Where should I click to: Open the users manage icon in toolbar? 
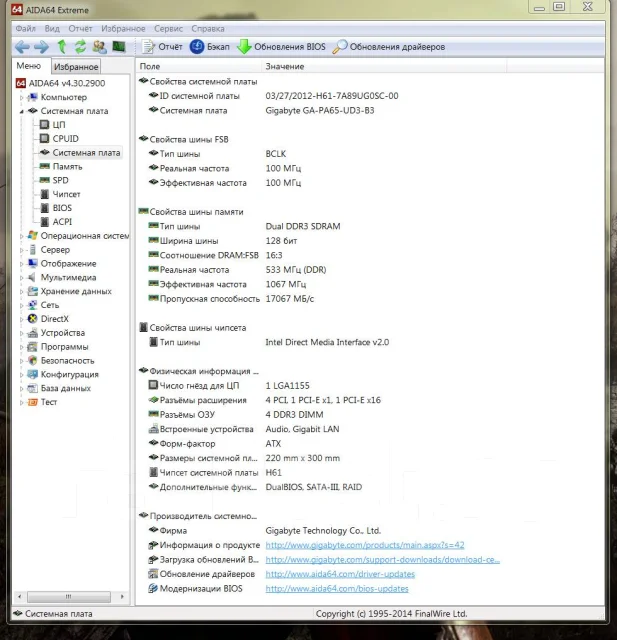coord(100,47)
